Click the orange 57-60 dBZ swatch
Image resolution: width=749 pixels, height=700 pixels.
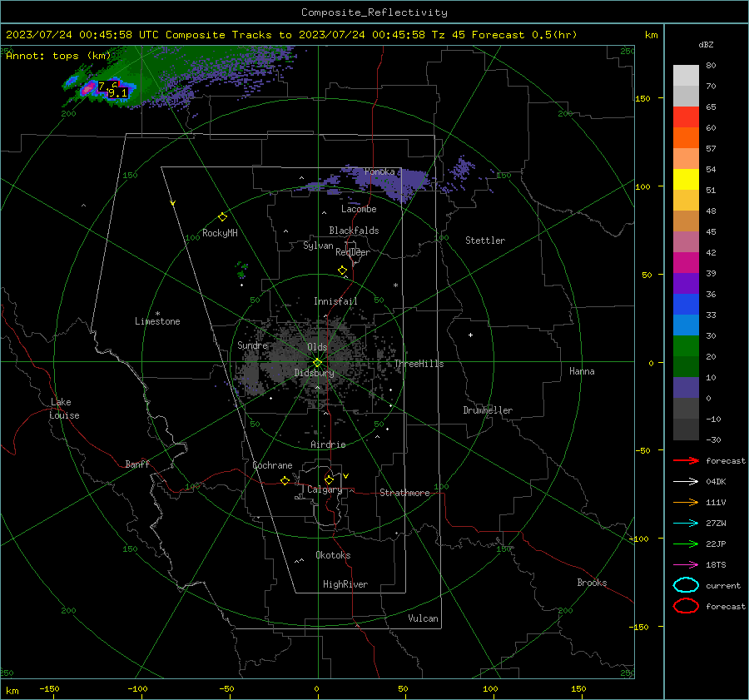coord(686,137)
